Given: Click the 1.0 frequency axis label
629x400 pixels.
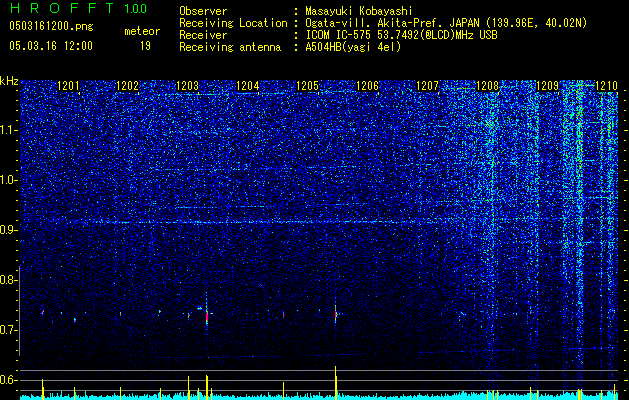Looking at the screenshot, I should click(x=8, y=181).
